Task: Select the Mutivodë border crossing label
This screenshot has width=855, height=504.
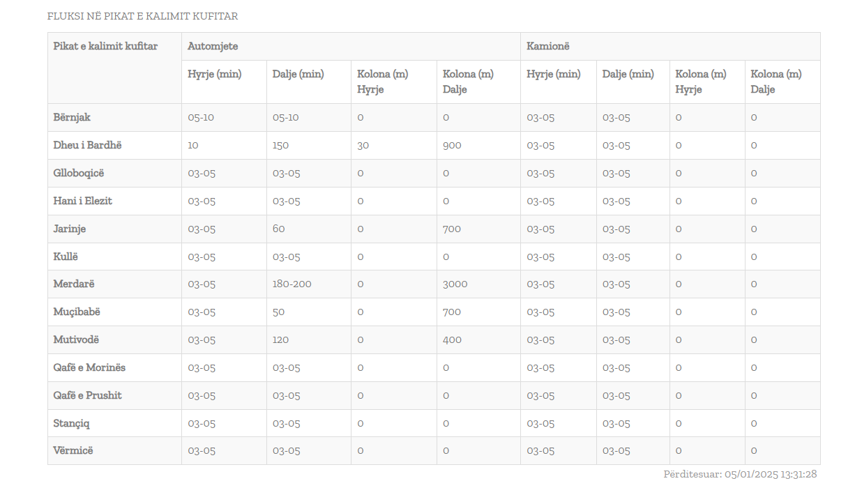Action: click(x=76, y=339)
